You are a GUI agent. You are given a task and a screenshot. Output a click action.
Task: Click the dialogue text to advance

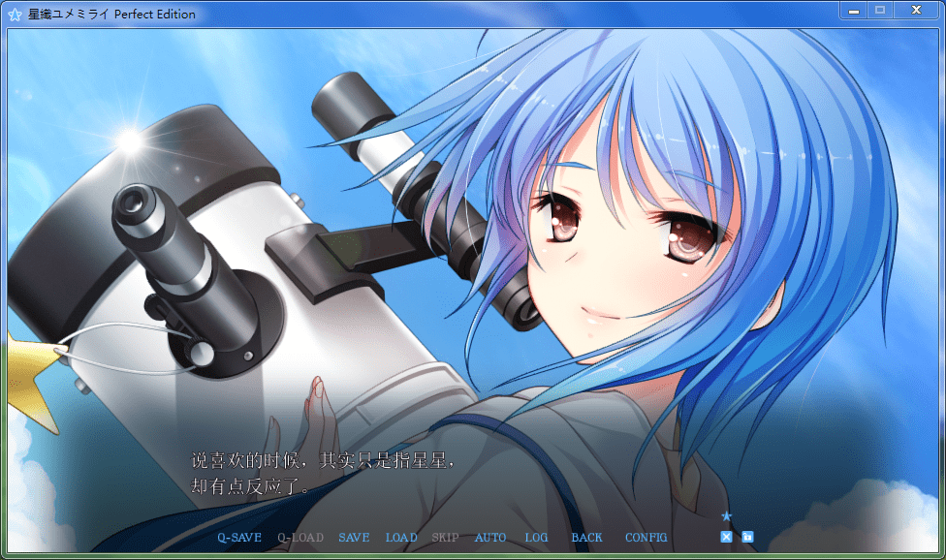click(323, 473)
